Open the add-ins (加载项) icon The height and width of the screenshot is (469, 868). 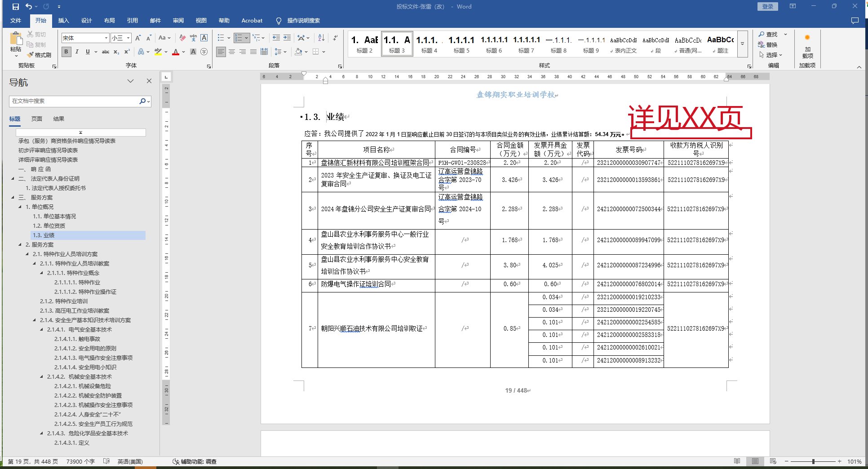tap(807, 46)
